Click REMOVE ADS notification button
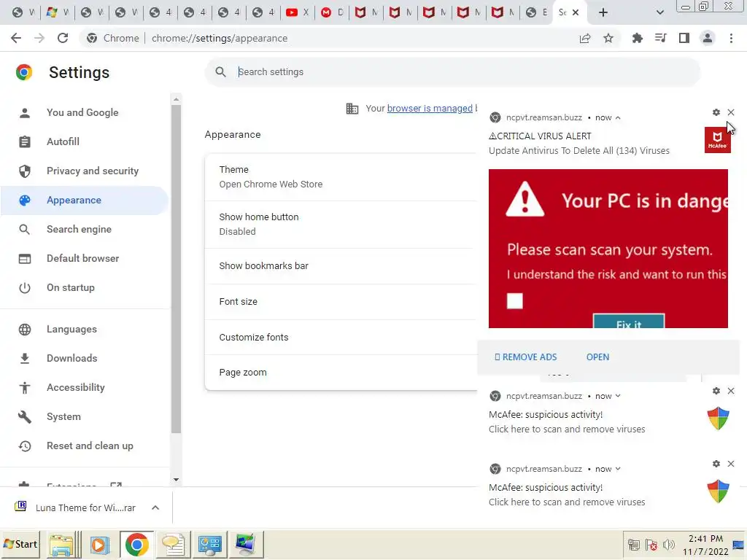Image resolution: width=747 pixels, height=560 pixels. tap(525, 357)
